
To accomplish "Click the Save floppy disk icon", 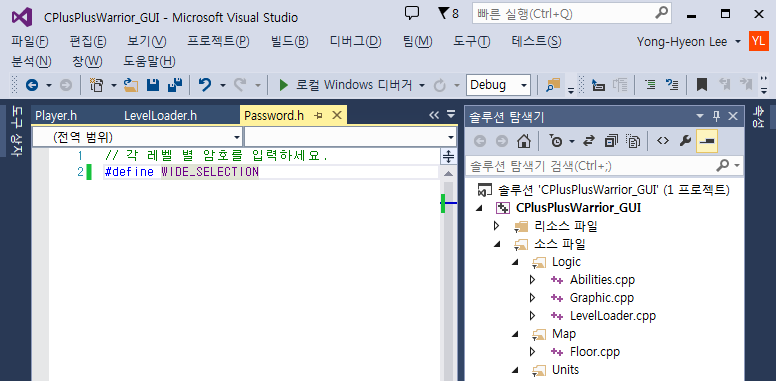I will point(153,85).
